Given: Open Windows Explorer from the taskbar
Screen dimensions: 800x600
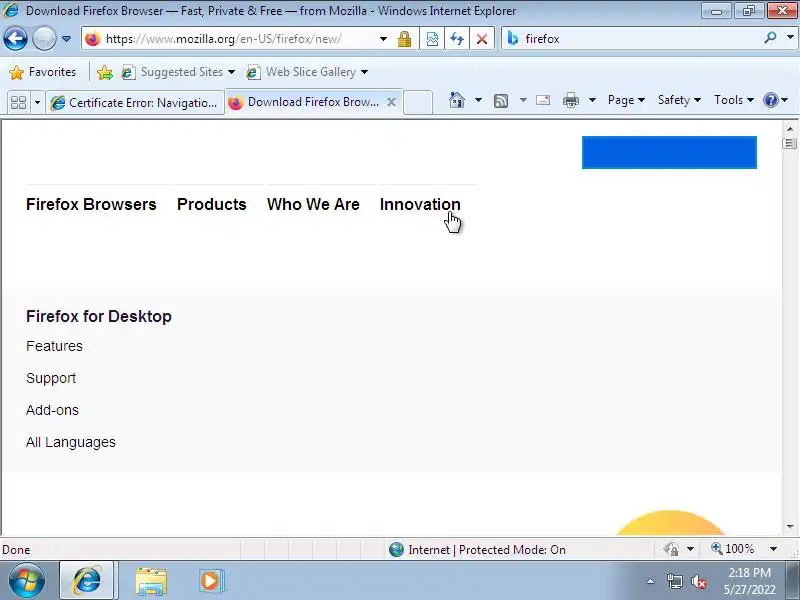Looking at the screenshot, I should click(x=151, y=581).
